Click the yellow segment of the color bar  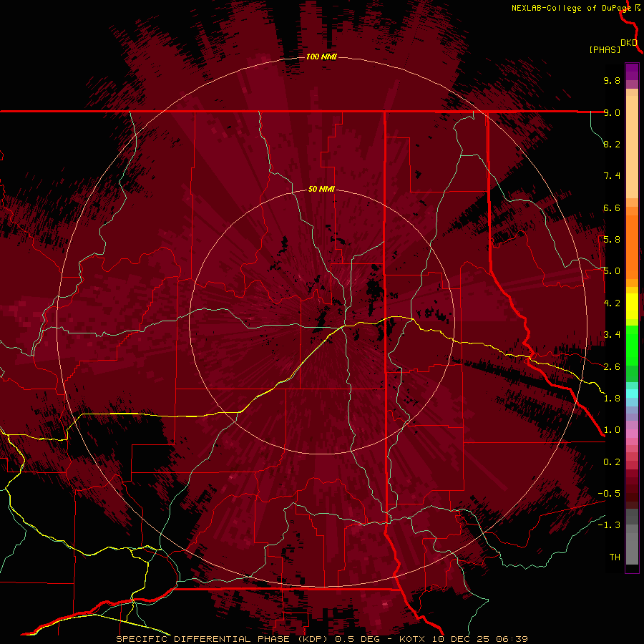tap(632, 306)
